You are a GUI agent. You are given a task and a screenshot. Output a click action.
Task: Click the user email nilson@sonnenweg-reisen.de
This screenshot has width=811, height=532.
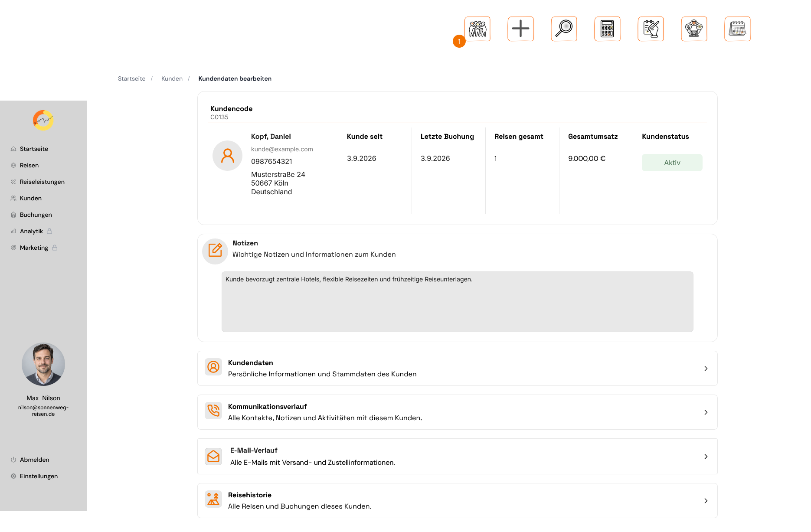pyautogui.click(x=43, y=411)
